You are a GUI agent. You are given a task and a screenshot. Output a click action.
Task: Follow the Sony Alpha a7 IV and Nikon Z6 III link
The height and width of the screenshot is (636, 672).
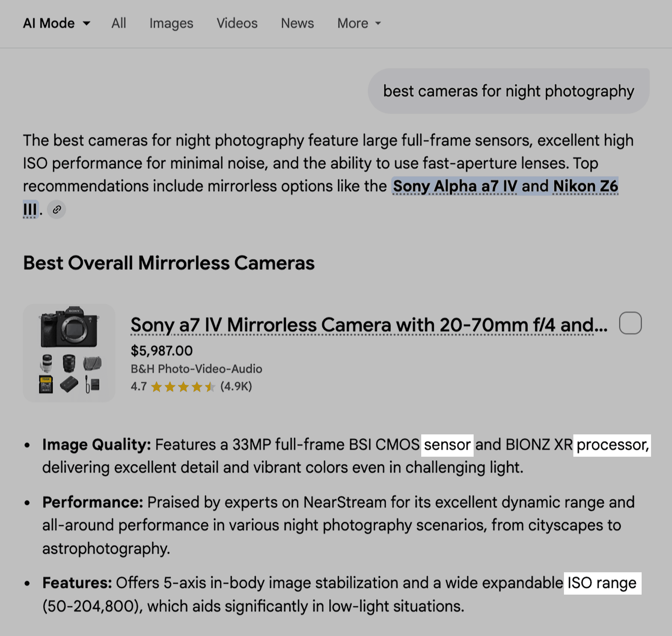tap(505, 186)
